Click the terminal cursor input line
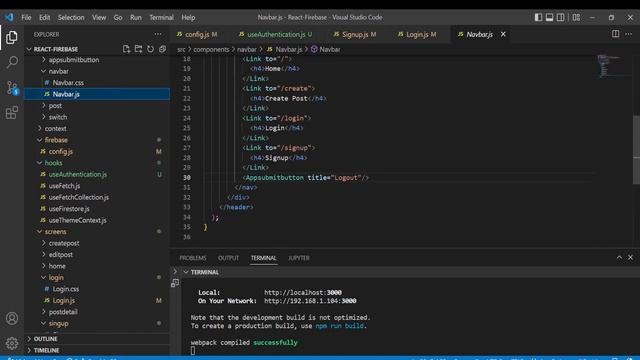640x360 pixels. point(193,351)
